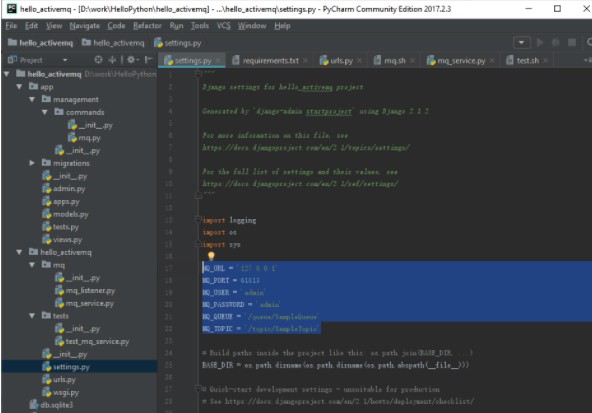Open Project panel settings gear

132,60
